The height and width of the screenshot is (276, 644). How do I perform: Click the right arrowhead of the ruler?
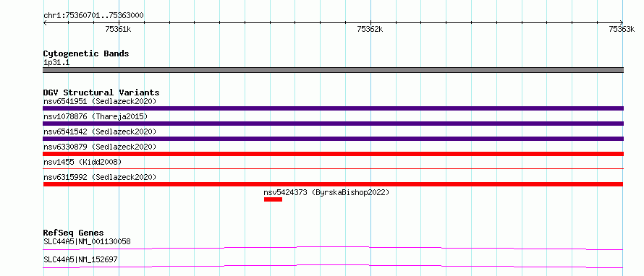click(x=622, y=23)
